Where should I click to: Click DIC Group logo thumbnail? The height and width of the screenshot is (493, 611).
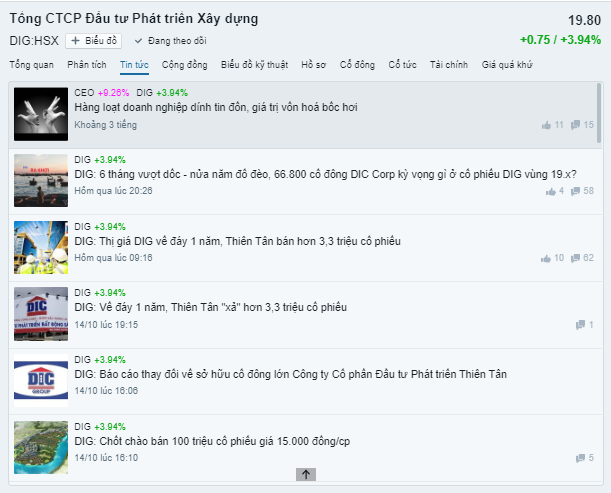click(x=41, y=380)
